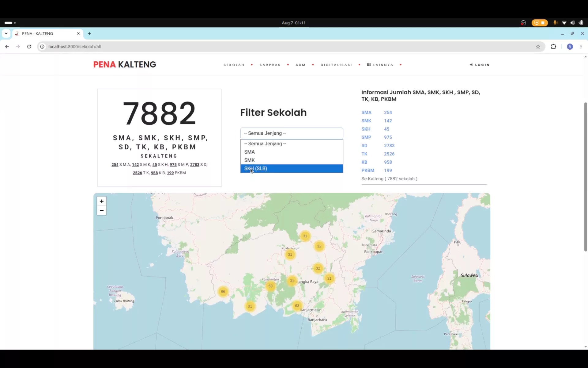Image resolution: width=588 pixels, height=368 pixels.
Task: Open the SARPRAS menu
Action: (x=270, y=65)
